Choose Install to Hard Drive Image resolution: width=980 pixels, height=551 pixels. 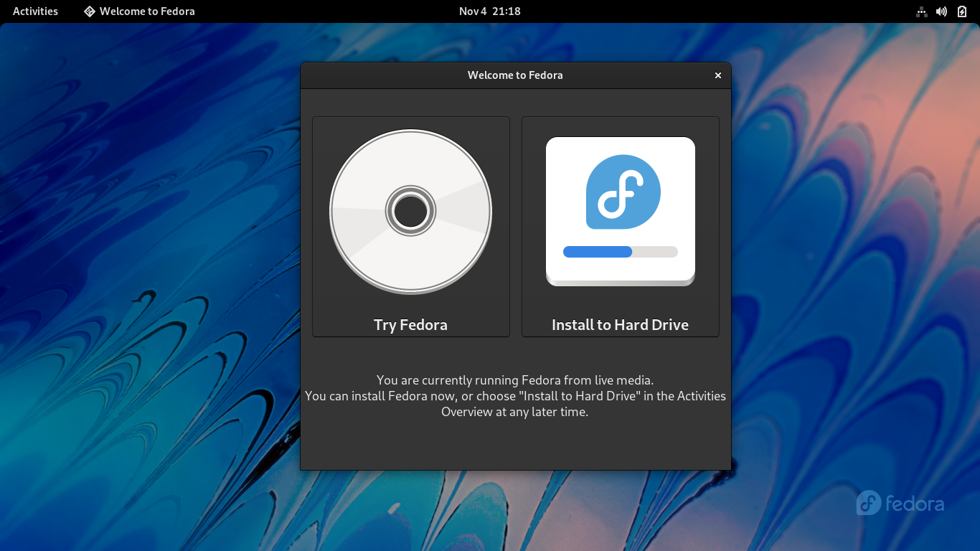click(x=621, y=227)
